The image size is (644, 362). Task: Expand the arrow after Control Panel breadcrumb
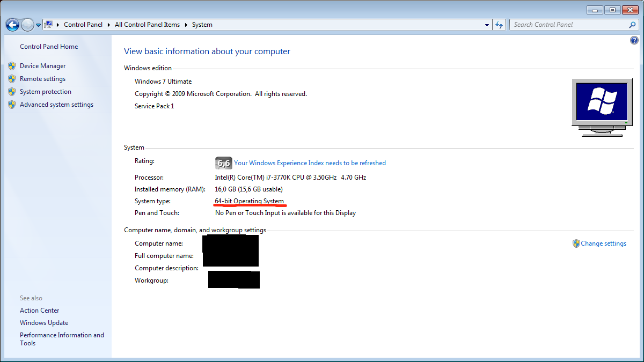pyautogui.click(x=108, y=25)
